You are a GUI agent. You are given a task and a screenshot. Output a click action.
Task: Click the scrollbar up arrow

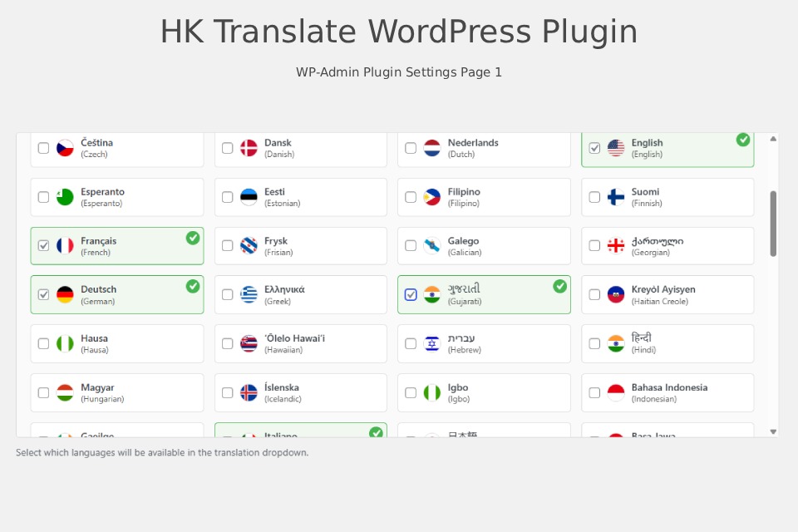[773, 139]
